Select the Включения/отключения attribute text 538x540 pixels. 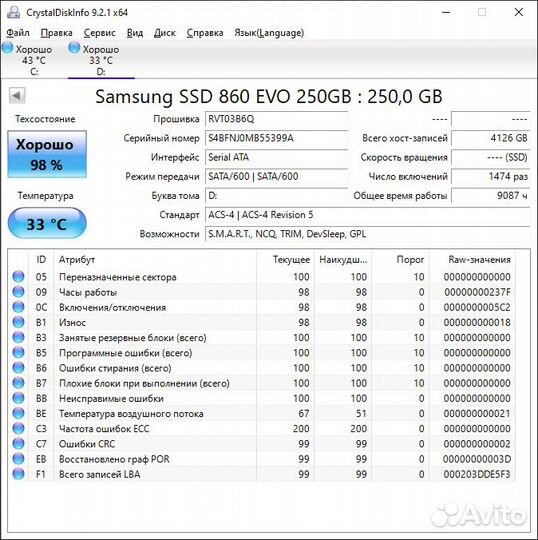tap(112, 307)
